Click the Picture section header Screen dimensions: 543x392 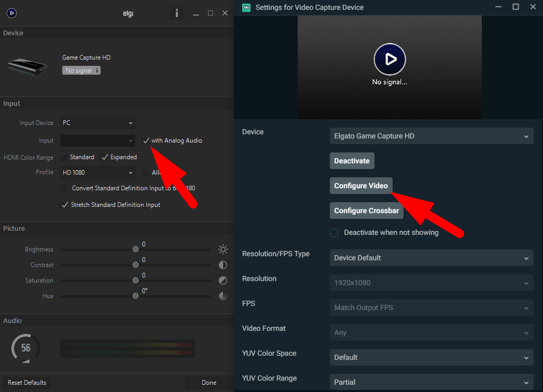tap(14, 229)
